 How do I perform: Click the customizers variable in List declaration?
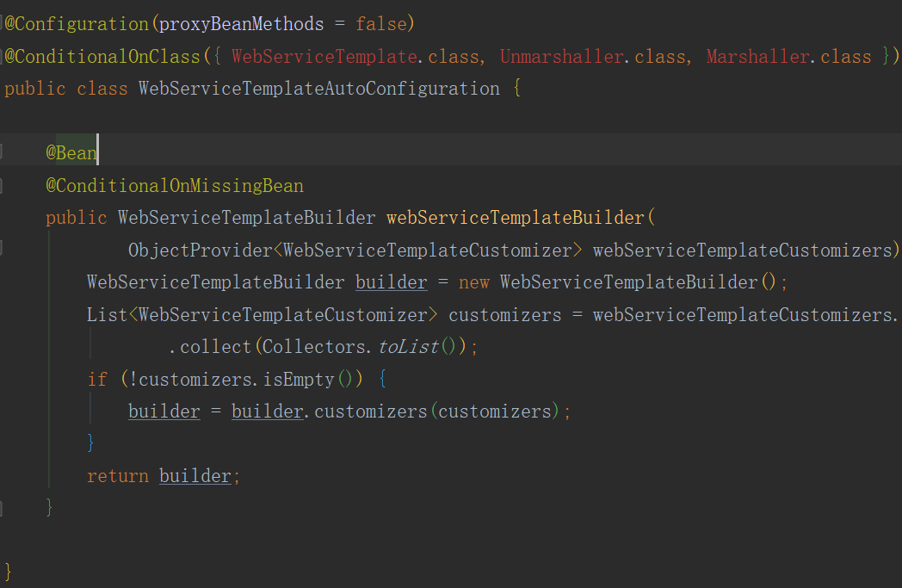[504, 315]
